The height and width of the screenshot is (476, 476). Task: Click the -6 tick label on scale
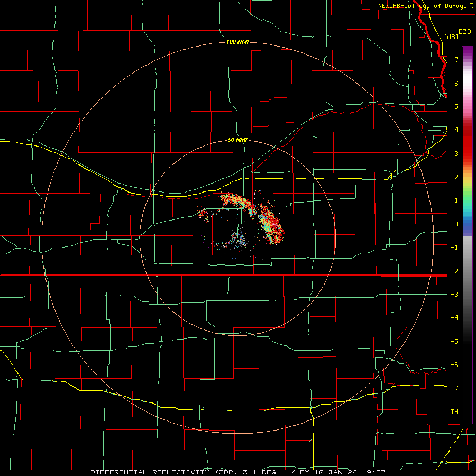tap(454, 365)
